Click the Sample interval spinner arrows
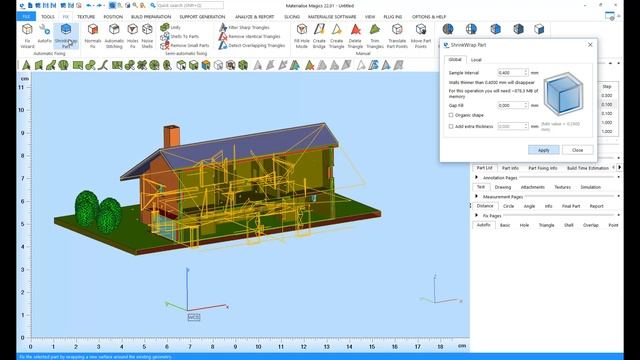 (x=526, y=73)
